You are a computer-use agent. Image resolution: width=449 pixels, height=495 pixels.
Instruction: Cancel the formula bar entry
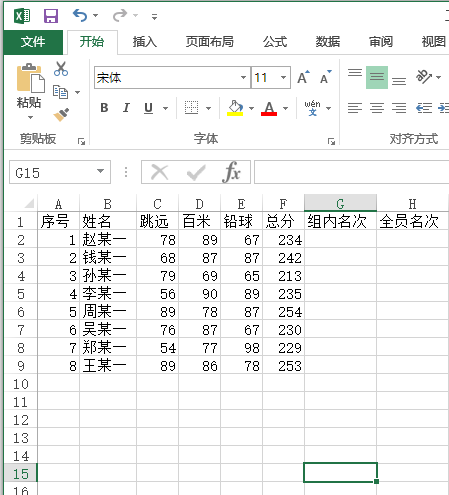[x=159, y=172]
